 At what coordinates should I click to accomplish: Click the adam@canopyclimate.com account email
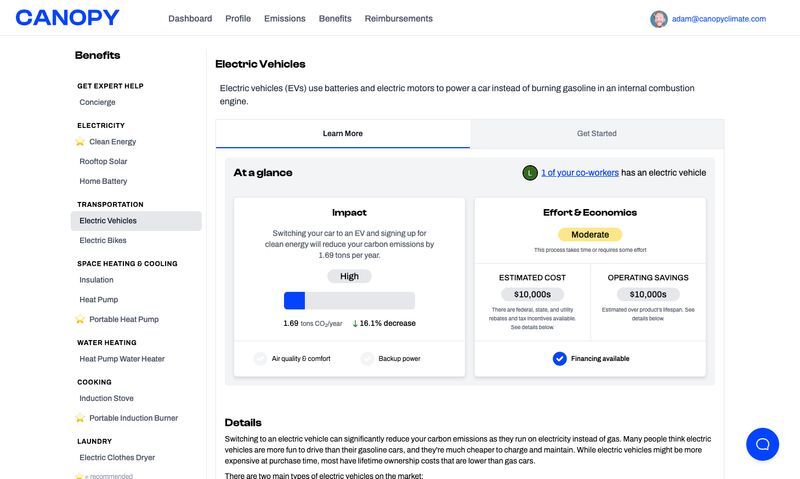719,19
